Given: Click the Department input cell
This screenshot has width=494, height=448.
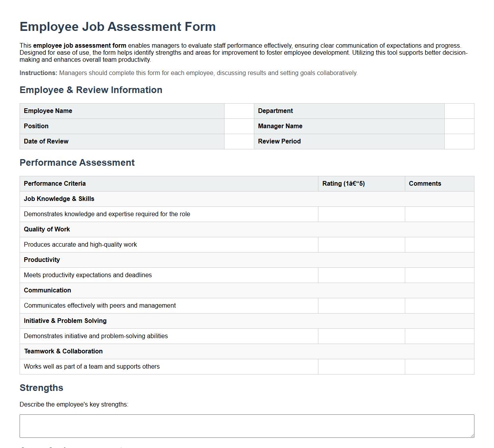Looking at the screenshot, I should [x=458, y=111].
